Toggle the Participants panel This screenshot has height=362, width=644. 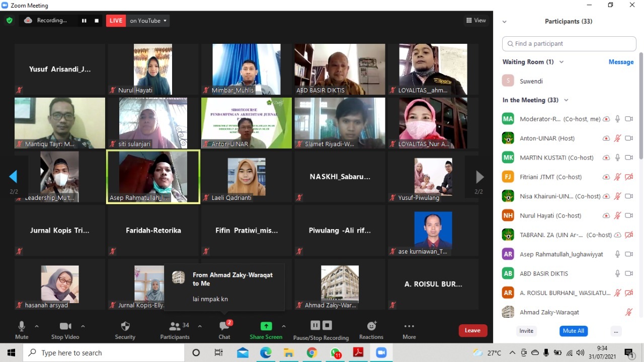[x=175, y=326]
